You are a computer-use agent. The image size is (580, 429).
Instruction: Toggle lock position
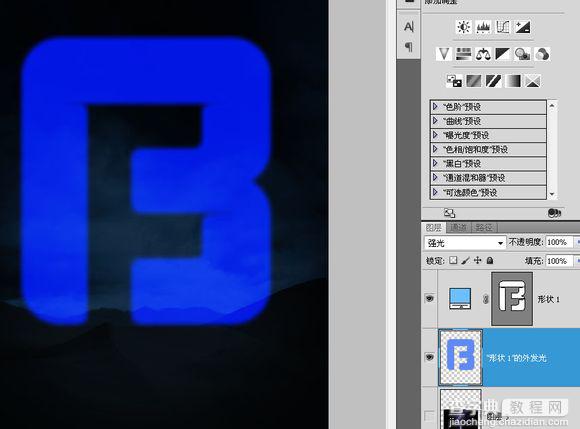point(478,260)
